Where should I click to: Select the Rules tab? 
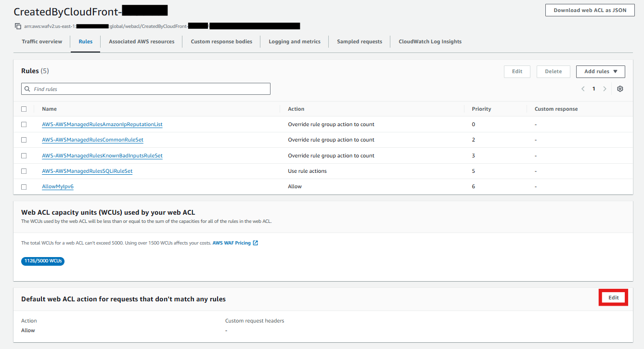[x=86, y=41]
